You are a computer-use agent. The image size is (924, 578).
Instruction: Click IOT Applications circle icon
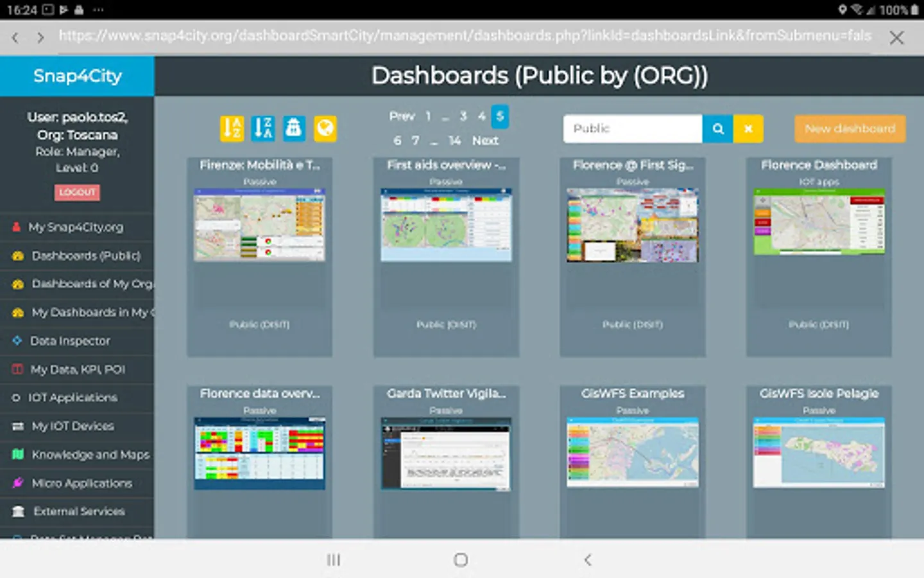pyautogui.click(x=16, y=398)
